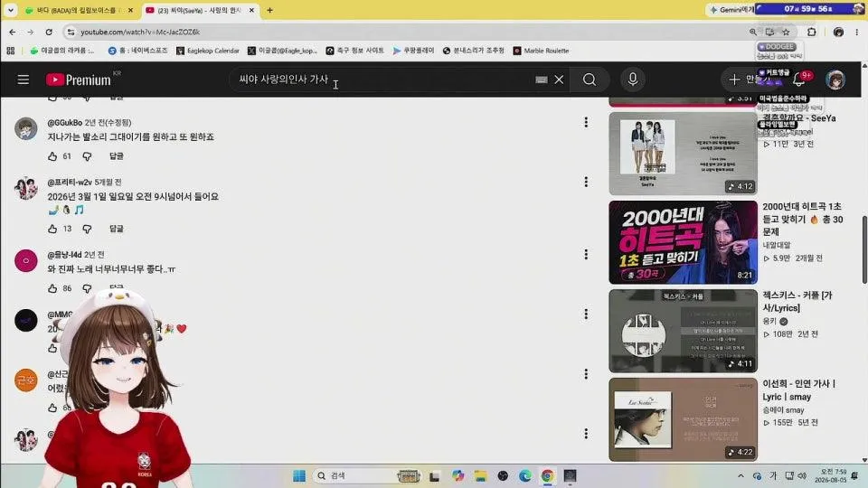Open options menu for '와 진짜 노래' comment
Image resolution: width=868 pixels, height=488 pixels.
(x=586, y=255)
